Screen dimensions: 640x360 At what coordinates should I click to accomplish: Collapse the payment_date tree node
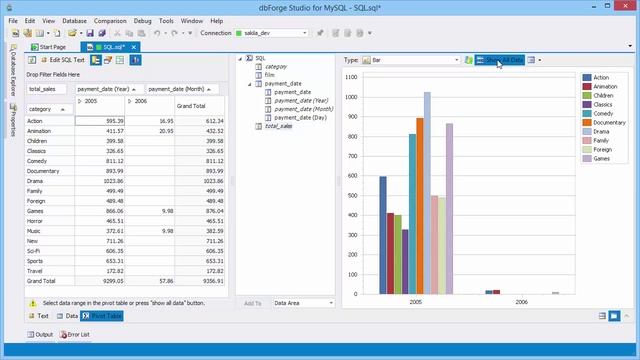(x=249, y=84)
